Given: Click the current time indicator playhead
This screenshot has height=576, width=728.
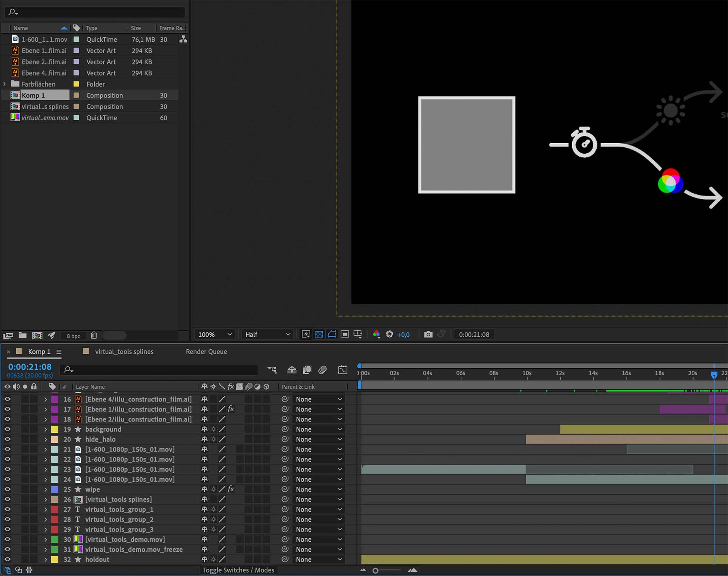Looking at the screenshot, I should point(714,375).
